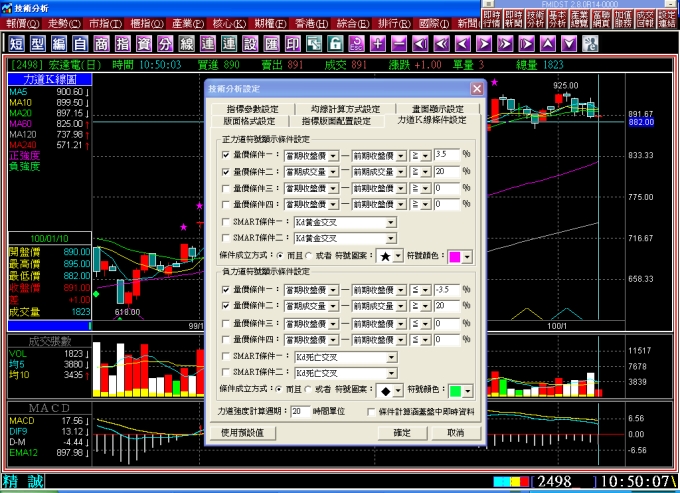Open positive 量價條件二 前期成交量 dropdown

401,172
